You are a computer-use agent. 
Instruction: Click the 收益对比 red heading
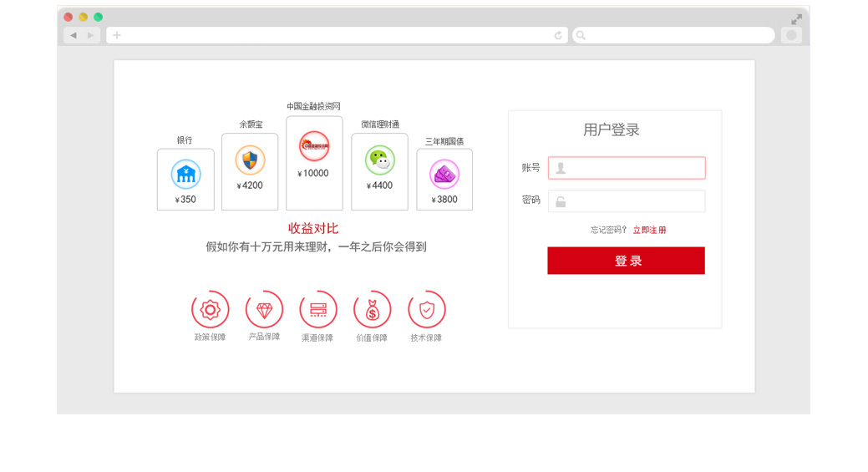tap(313, 229)
